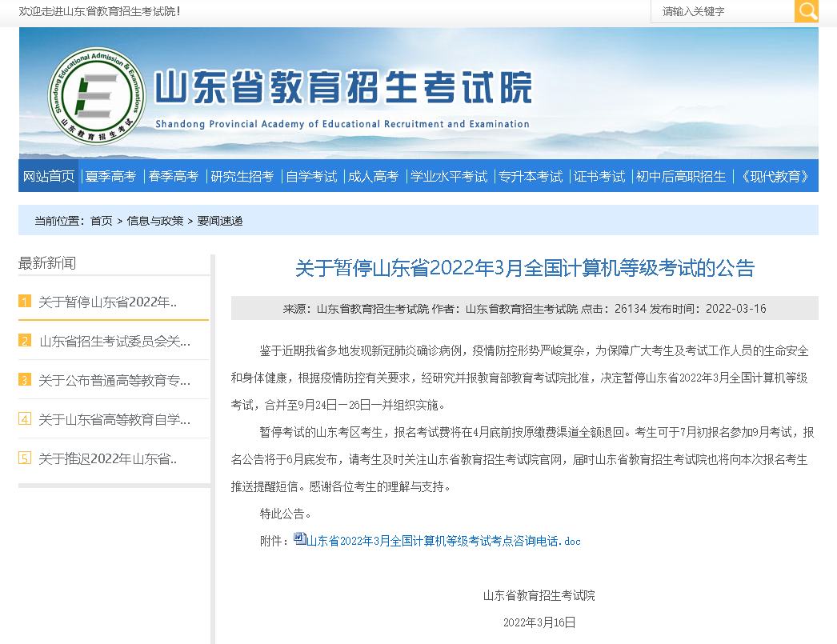Click the number 1 news badge

(x=25, y=302)
